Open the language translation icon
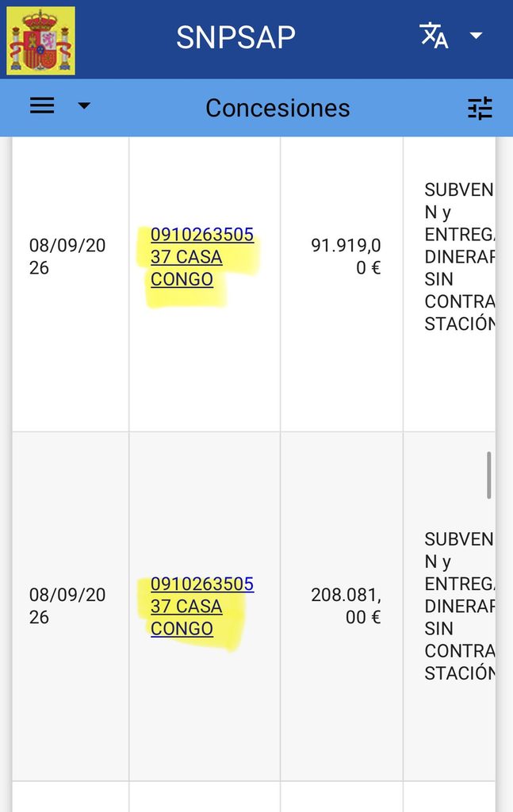513x812 pixels. [434, 35]
